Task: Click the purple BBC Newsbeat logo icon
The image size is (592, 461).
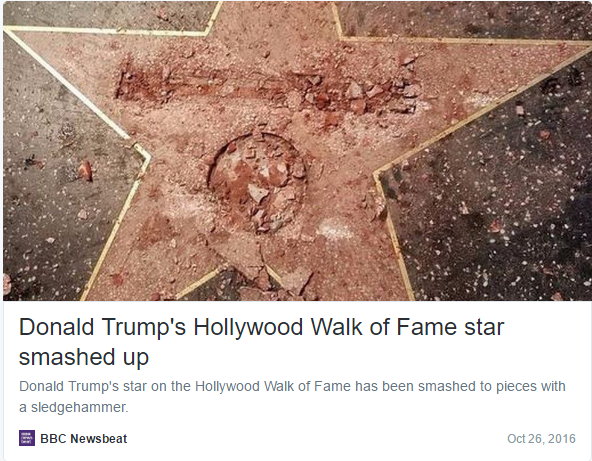Action: [27, 438]
